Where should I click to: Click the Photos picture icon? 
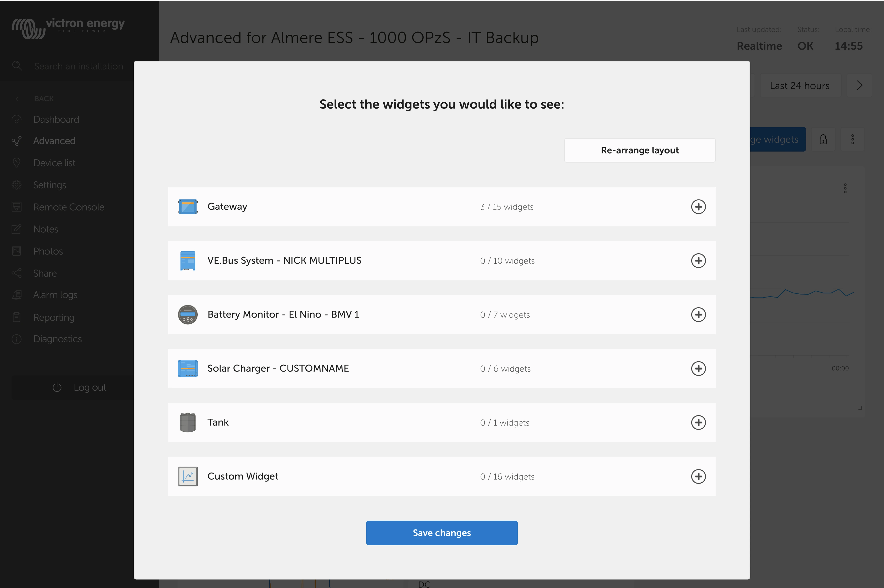click(x=16, y=251)
